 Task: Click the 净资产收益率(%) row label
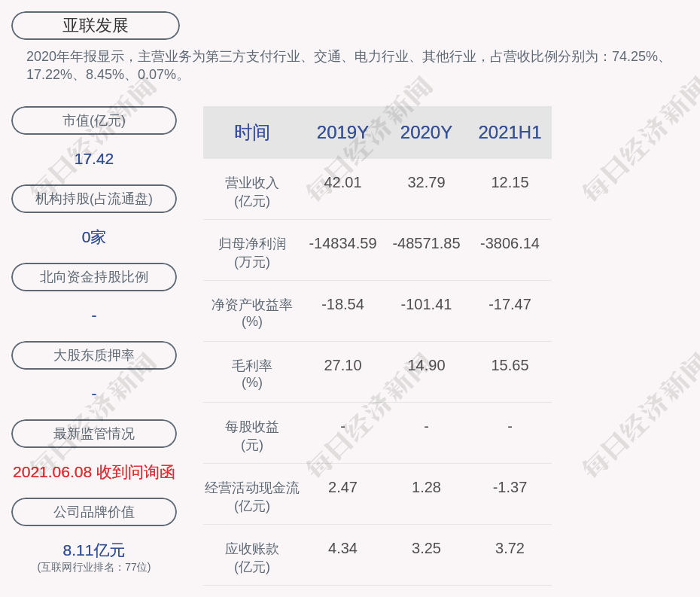(252, 313)
